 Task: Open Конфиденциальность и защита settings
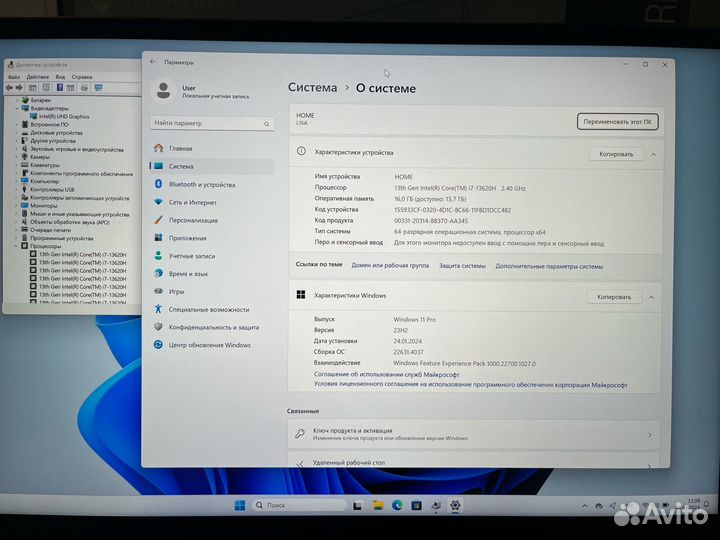tap(213, 327)
